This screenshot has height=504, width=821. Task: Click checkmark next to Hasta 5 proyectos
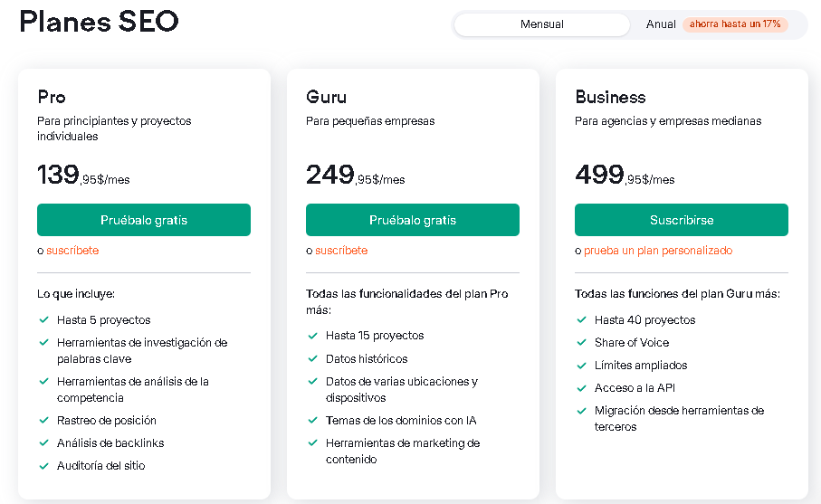[x=44, y=319]
